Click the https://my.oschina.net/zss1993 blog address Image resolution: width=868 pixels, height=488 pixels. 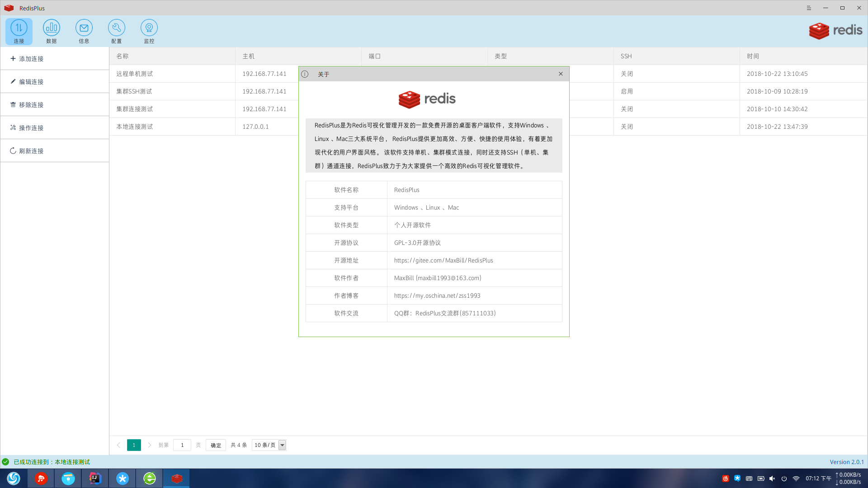[437, 296]
